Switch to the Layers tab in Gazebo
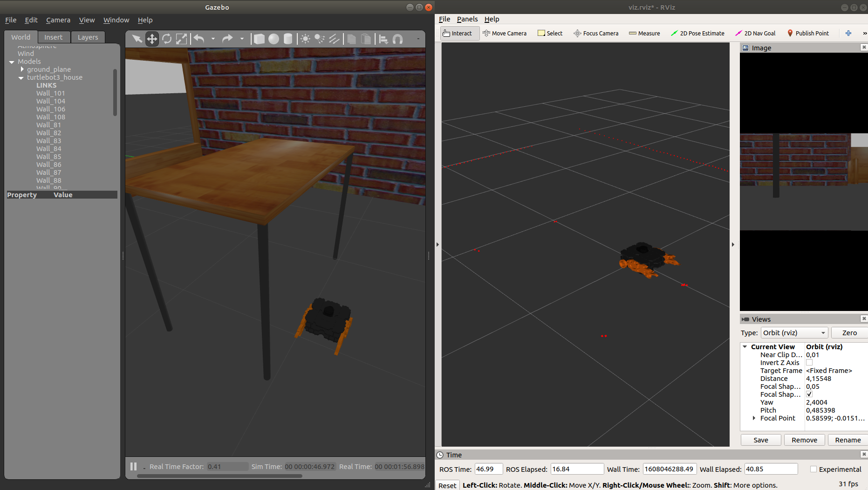 (x=88, y=37)
